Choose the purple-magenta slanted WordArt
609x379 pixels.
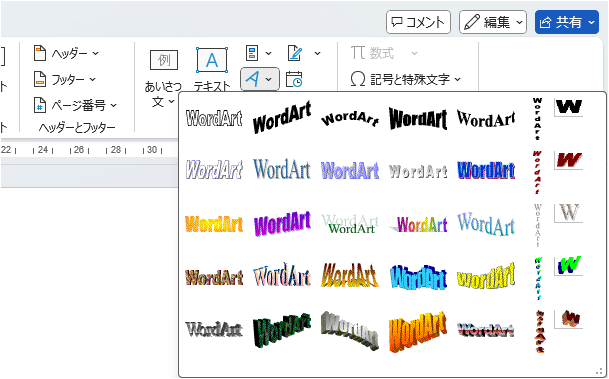tap(282, 223)
